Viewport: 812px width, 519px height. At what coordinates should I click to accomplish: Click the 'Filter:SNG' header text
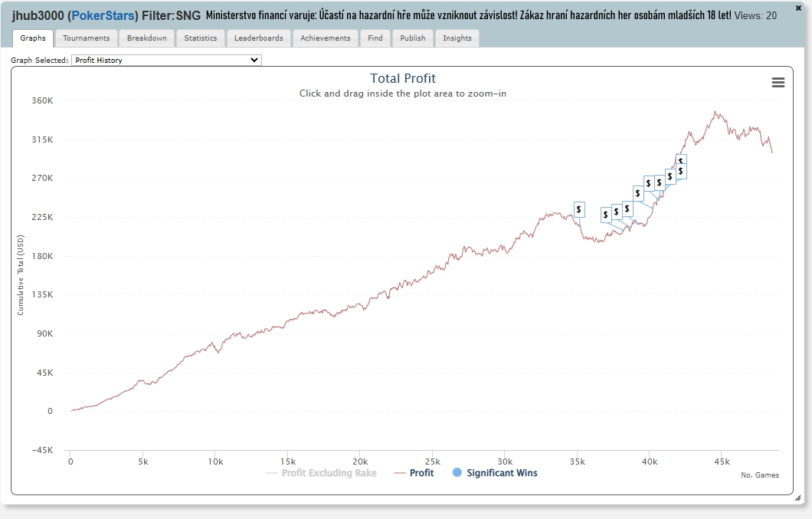coord(171,15)
